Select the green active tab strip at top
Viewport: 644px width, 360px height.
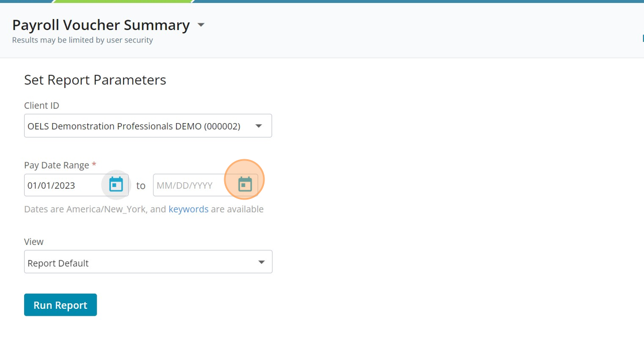123,2
